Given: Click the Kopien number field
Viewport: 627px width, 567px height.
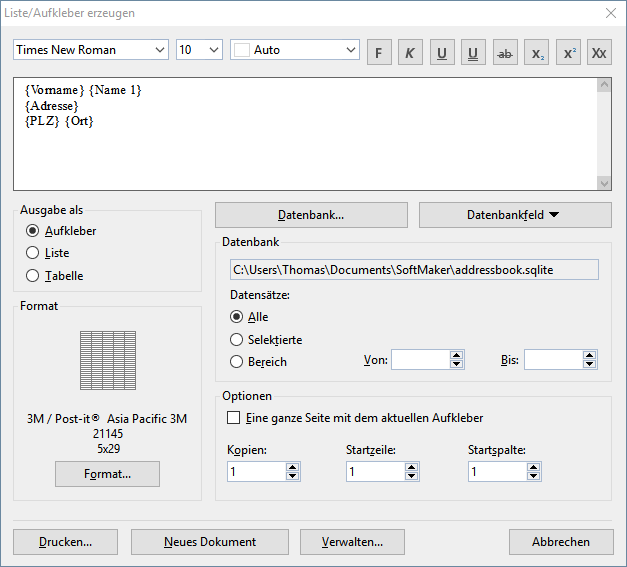Looking at the screenshot, I should pyautogui.click(x=256, y=471).
